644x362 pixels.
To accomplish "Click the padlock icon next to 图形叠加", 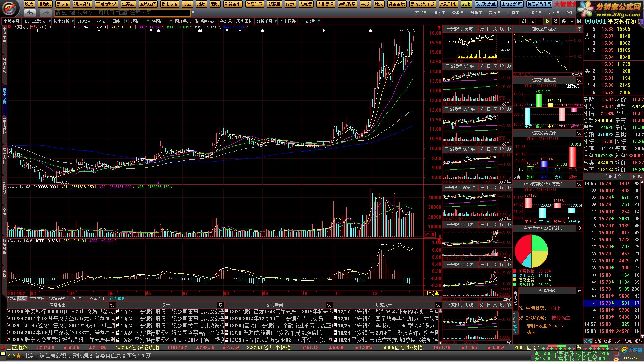I will click(x=196, y=21).
